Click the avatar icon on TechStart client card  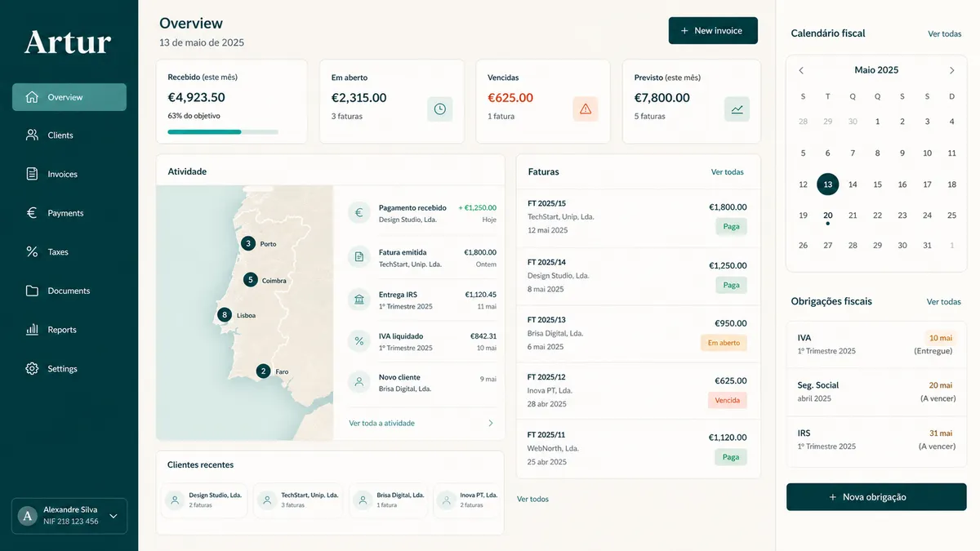266,500
